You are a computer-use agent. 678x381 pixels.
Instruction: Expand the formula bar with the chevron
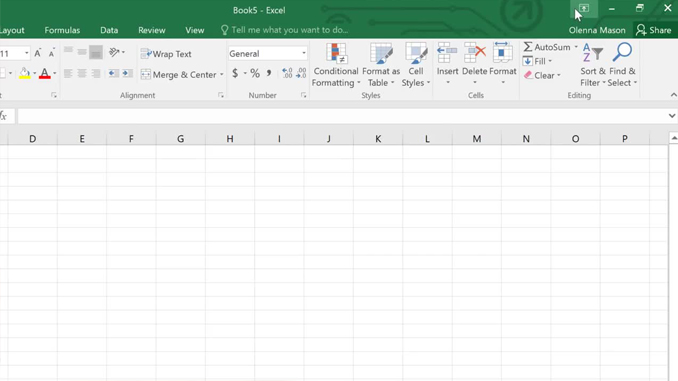(672, 116)
